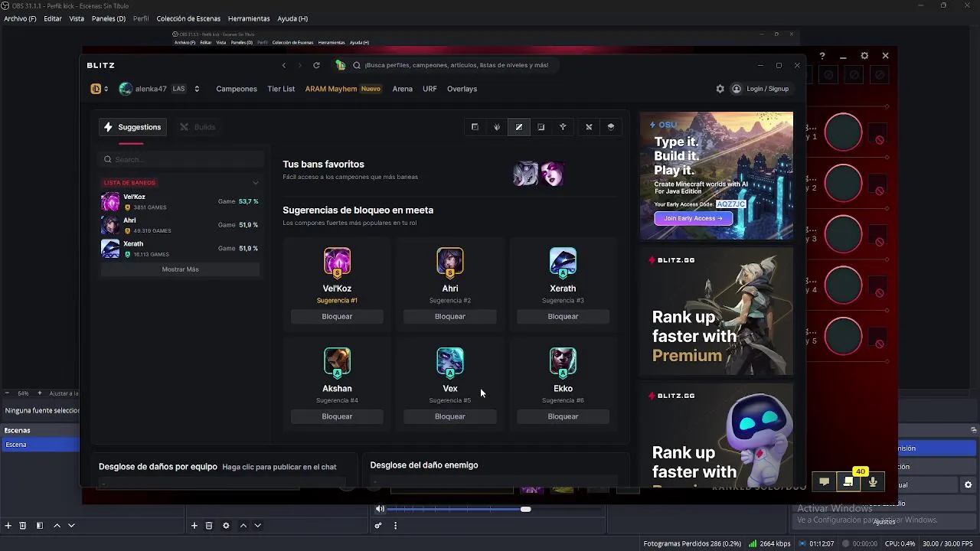Image resolution: width=980 pixels, height=551 pixels.
Task: Click the OBS virtual camera settings gear
Action: click(x=968, y=484)
